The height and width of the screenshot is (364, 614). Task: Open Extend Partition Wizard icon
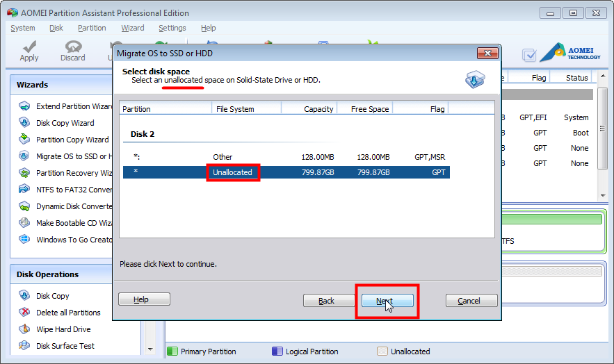[24, 106]
